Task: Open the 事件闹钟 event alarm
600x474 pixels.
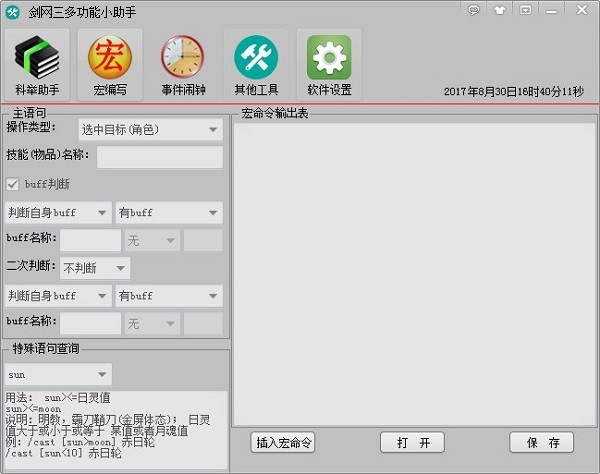Action: pyautogui.click(x=183, y=65)
